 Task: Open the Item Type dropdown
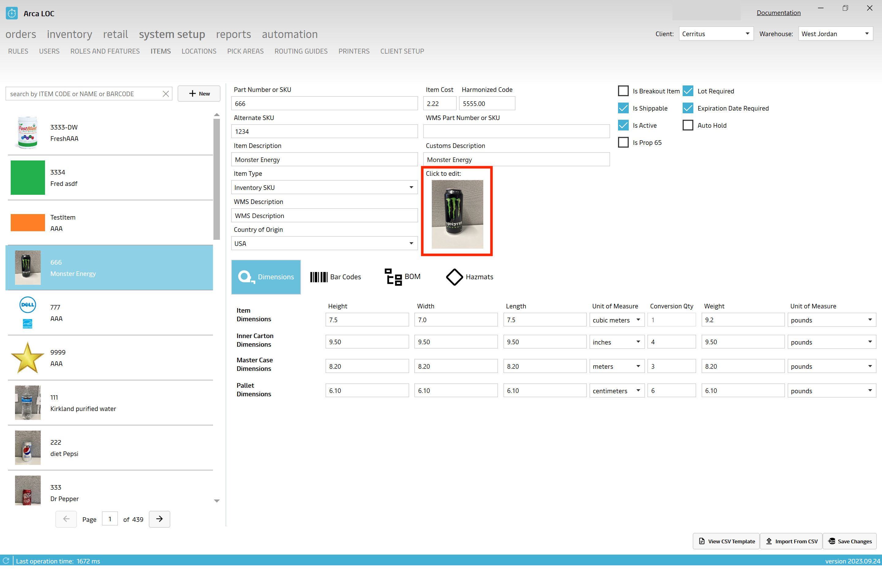coord(324,187)
